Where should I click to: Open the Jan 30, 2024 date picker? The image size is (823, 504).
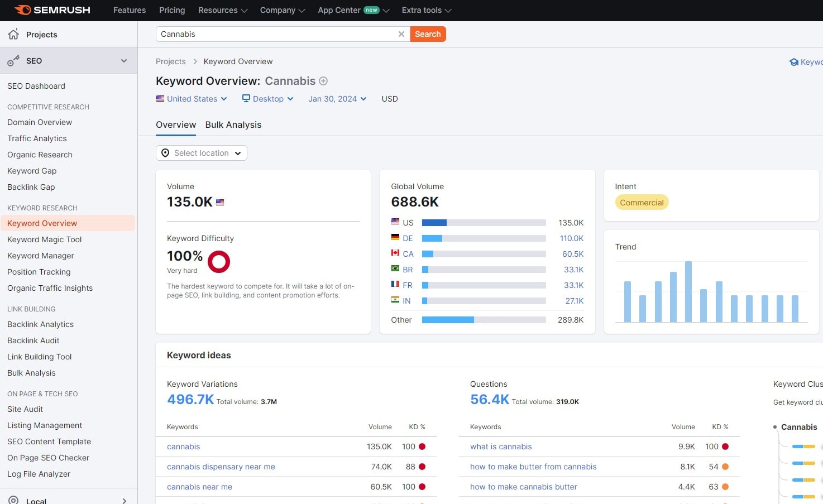pos(337,99)
